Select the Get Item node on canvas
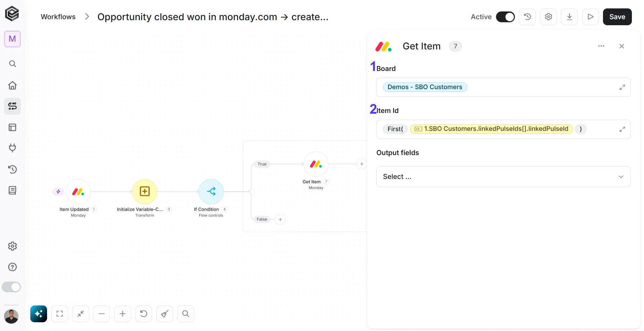Image resolution: width=644 pixels, height=331 pixels. (316, 164)
